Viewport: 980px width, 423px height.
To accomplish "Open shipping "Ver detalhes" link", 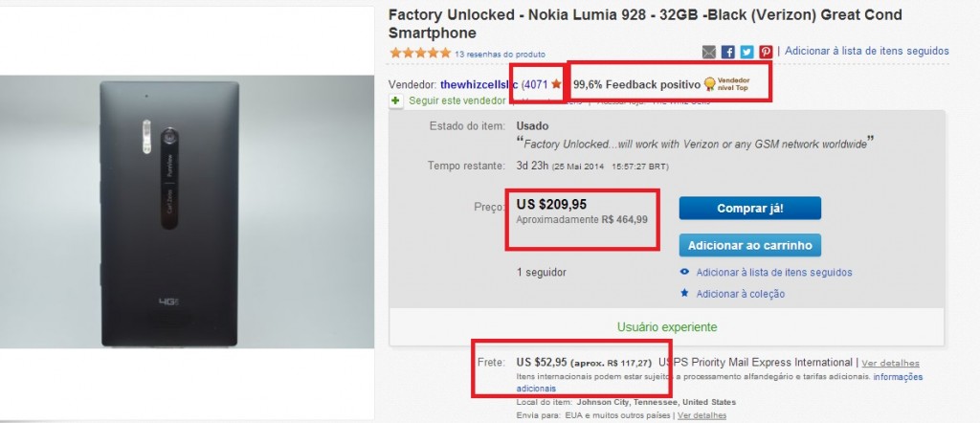I will 890,364.
